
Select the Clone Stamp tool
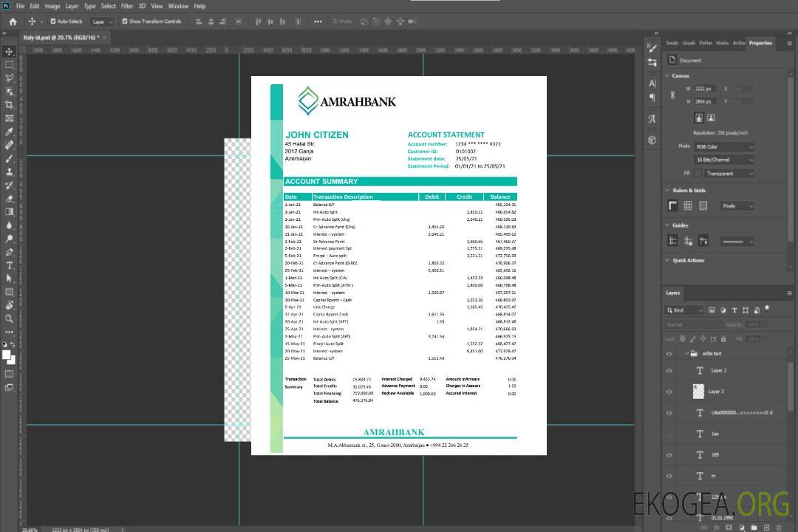[x=9, y=172]
